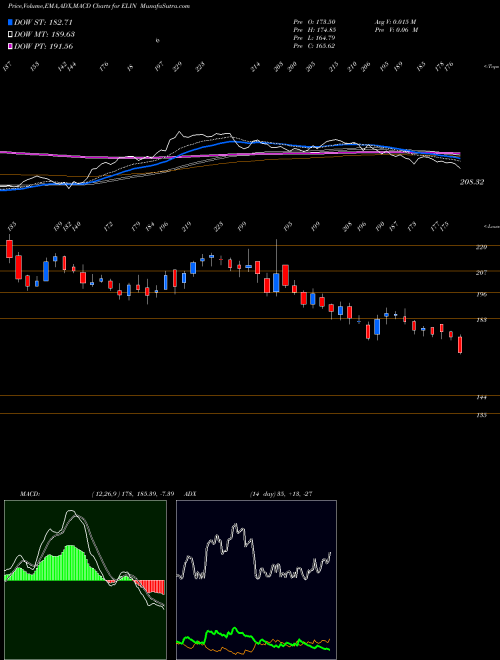Click the 208.32 label beside moving averages

point(471,182)
